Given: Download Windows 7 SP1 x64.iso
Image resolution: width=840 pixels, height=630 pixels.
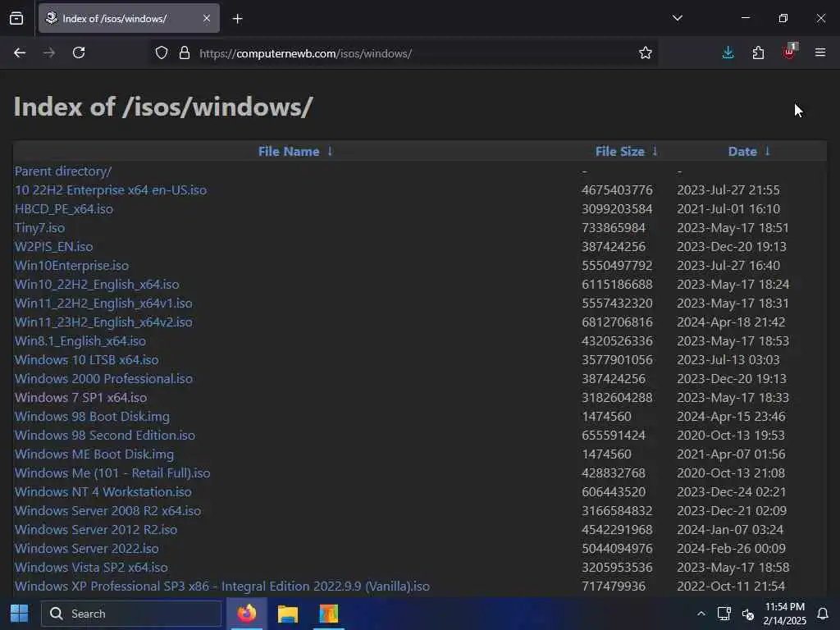Looking at the screenshot, I should tap(81, 398).
